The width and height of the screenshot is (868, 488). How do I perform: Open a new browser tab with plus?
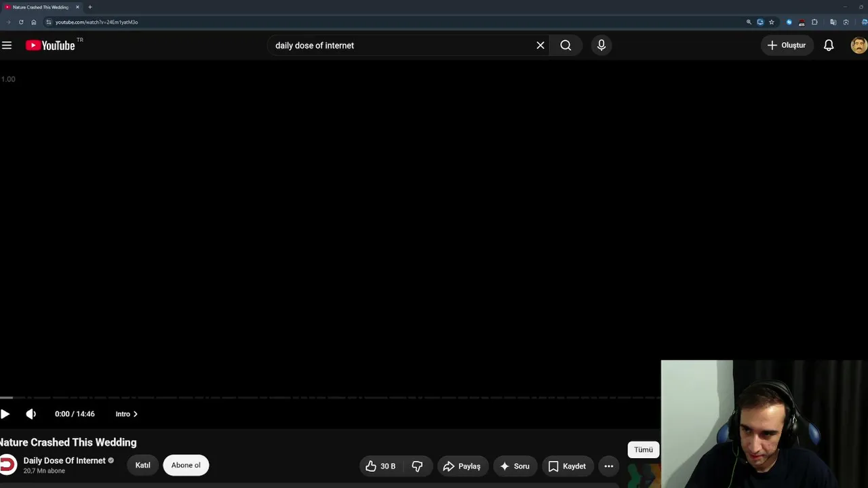click(x=90, y=7)
